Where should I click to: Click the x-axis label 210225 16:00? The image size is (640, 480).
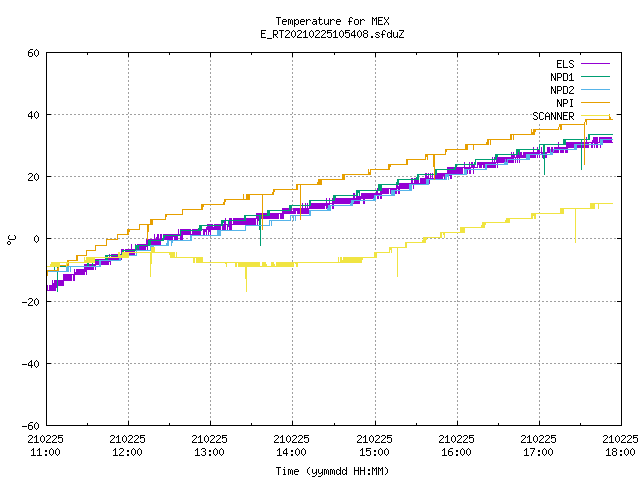pyautogui.click(x=456, y=446)
